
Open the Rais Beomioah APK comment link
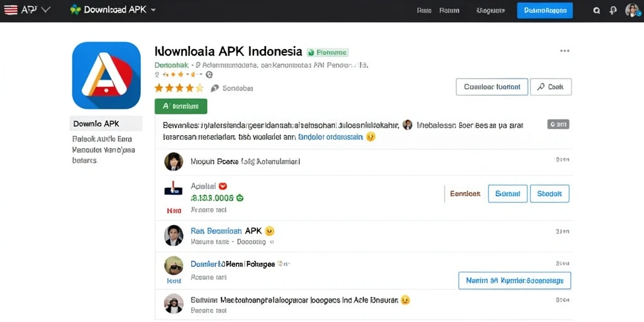click(226, 231)
